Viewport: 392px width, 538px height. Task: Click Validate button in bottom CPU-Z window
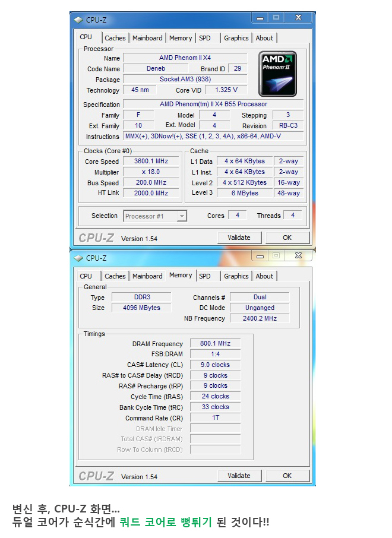tap(239, 476)
